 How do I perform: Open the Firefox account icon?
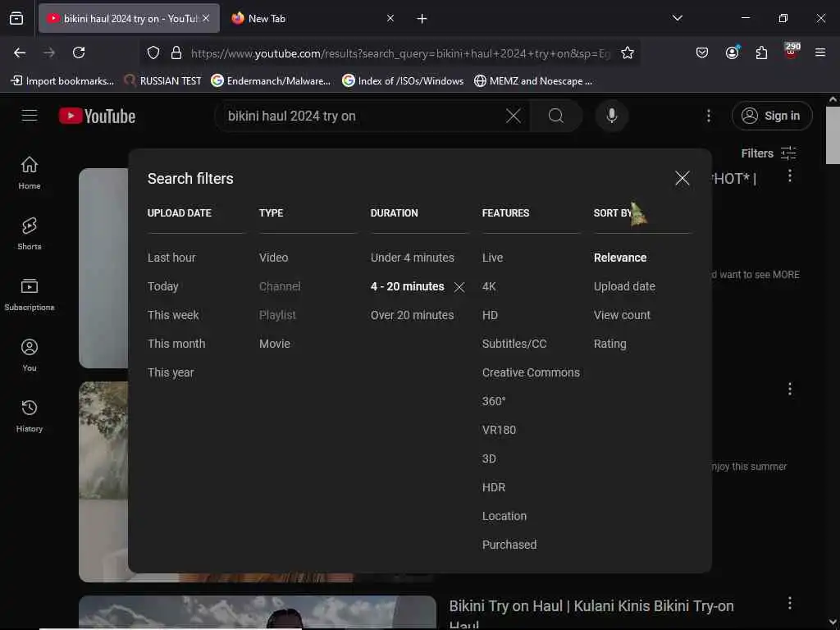coord(732,52)
